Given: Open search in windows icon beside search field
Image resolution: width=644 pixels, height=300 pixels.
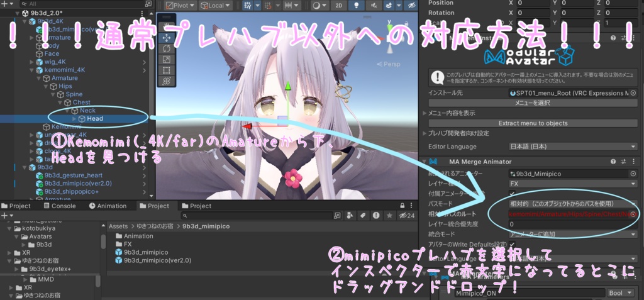Looking at the screenshot, I should coord(337,215).
